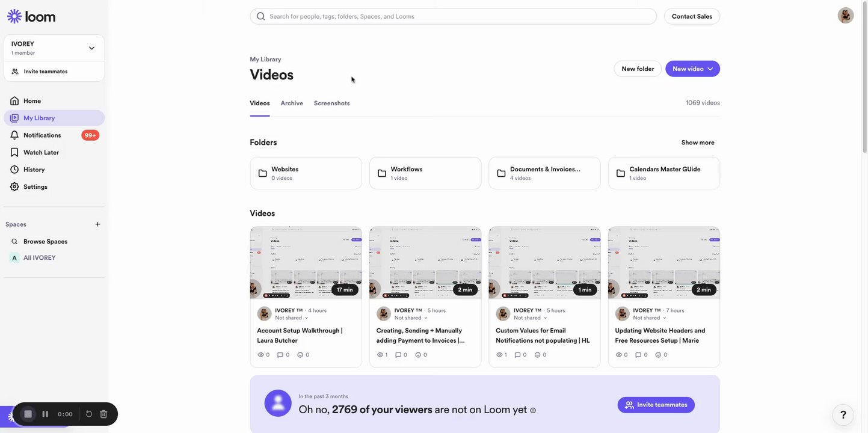
Task: Expand the IVOREY workspace switcher chevron
Action: coord(91,48)
